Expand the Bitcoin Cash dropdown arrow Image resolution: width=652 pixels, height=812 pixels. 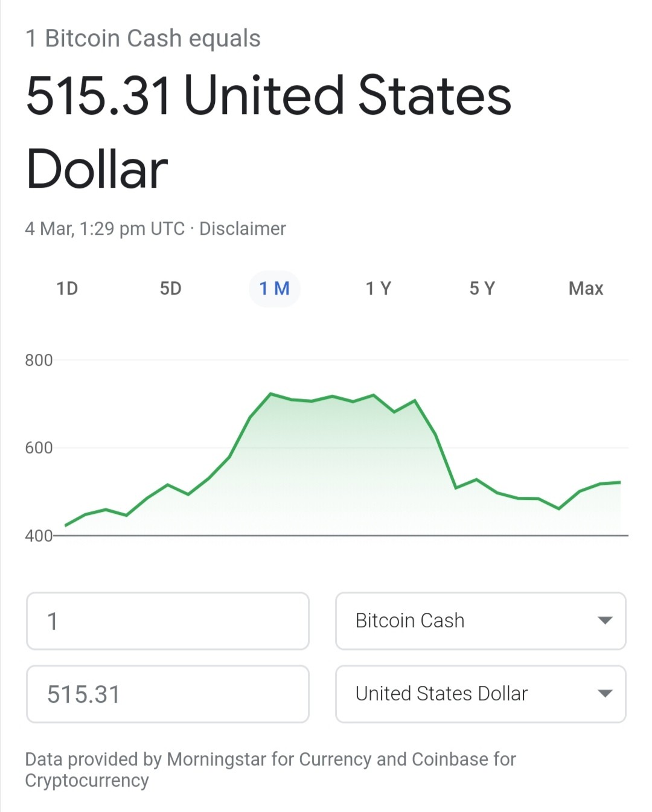click(605, 621)
